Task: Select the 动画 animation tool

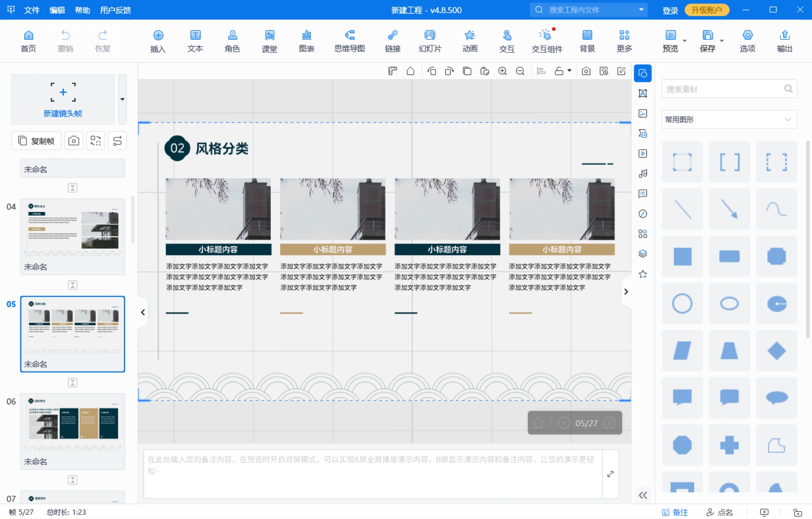Action: click(469, 41)
